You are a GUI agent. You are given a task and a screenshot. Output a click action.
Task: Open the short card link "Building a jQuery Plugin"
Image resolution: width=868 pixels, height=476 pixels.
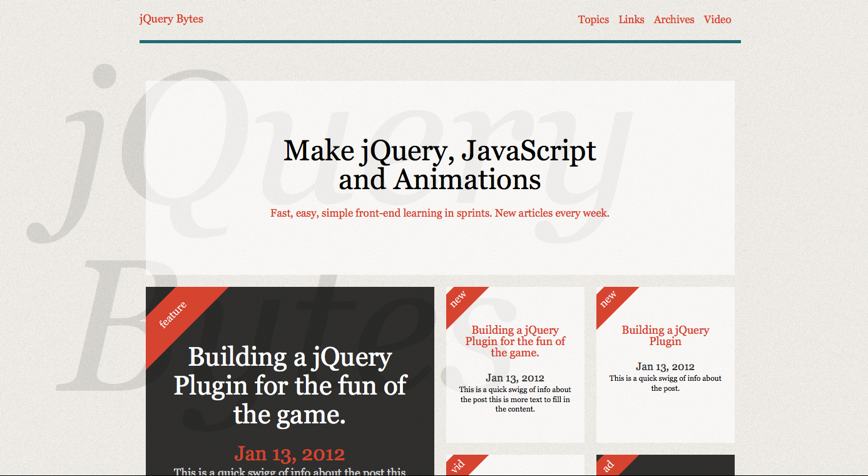[x=665, y=336]
